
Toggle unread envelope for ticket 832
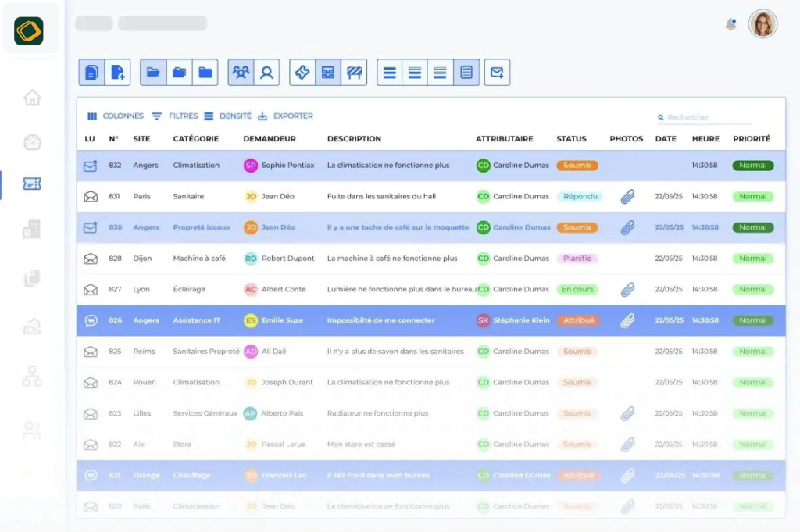pos(91,166)
